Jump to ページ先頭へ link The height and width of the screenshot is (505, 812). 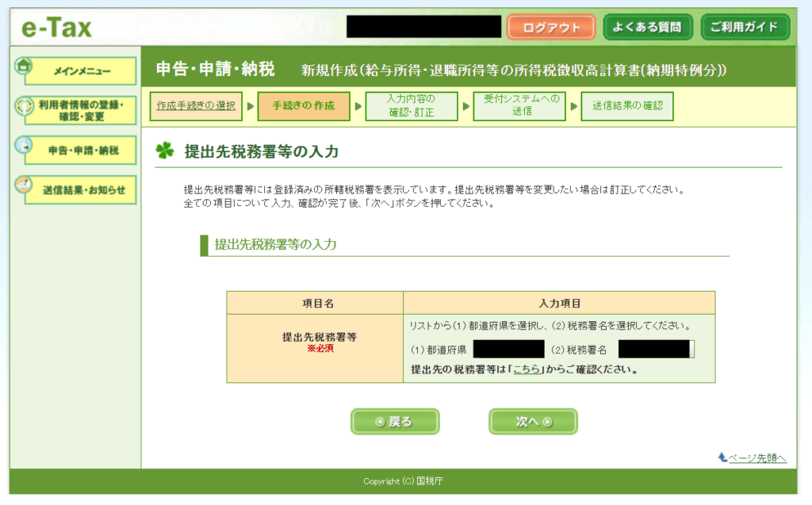pyautogui.click(x=757, y=458)
